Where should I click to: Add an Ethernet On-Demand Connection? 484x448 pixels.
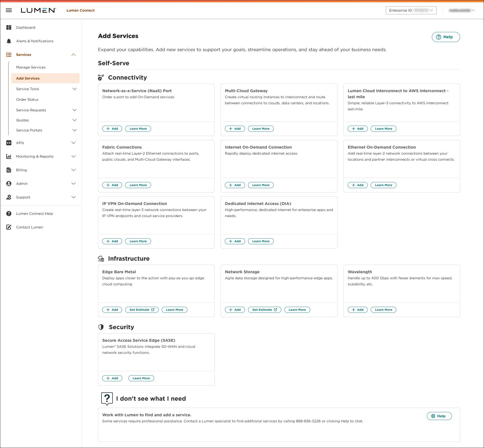click(x=358, y=185)
